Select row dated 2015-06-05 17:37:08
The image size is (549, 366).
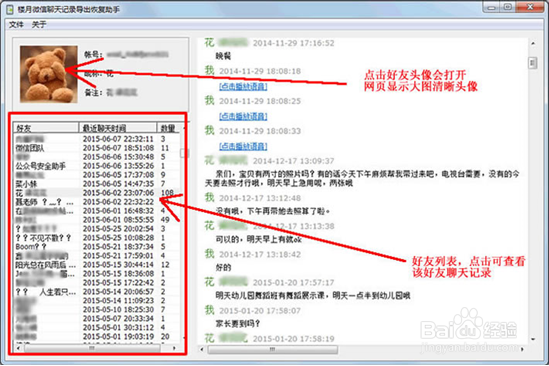point(97,175)
